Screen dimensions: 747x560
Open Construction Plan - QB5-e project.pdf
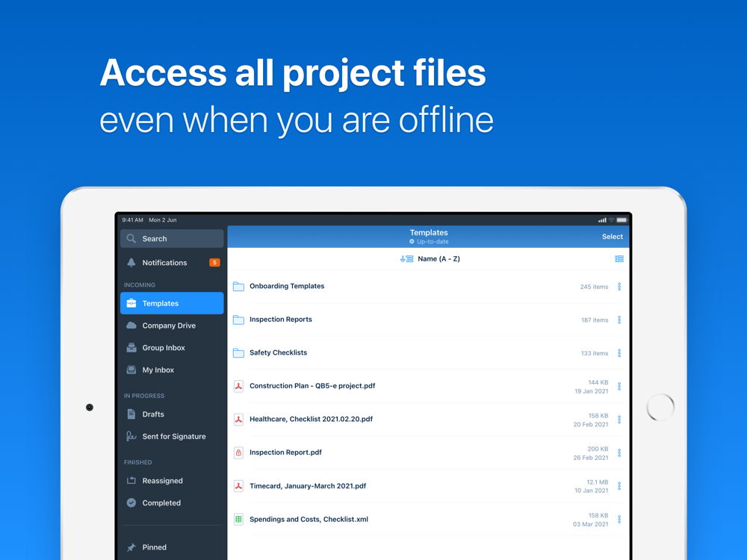click(428, 386)
